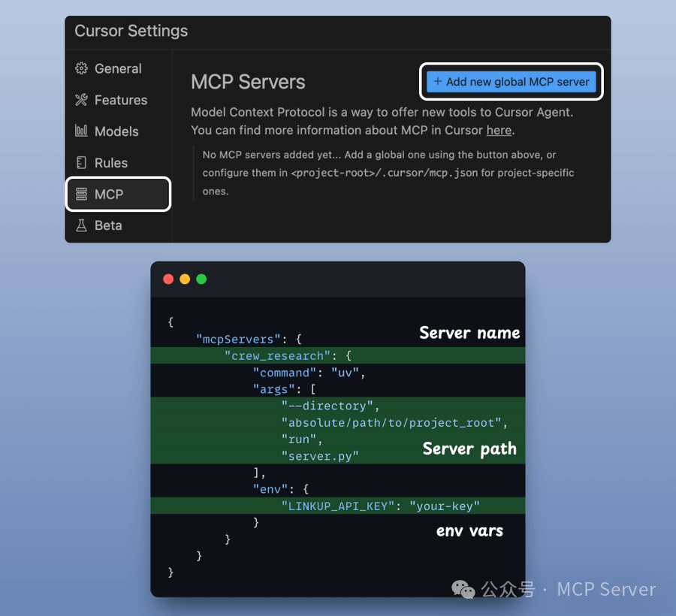676x616 pixels.
Task: Click the green maximize dot of code window
Action: [x=201, y=279]
